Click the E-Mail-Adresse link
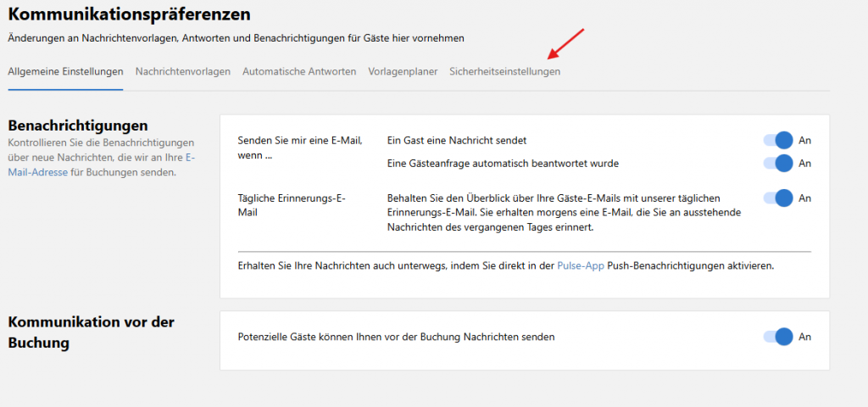Image resolution: width=868 pixels, height=407 pixels. [x=37, y=172]
